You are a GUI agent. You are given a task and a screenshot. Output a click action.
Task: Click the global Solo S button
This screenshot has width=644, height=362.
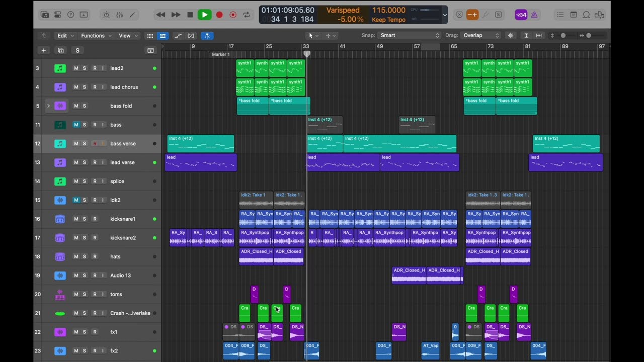(77, 50)
